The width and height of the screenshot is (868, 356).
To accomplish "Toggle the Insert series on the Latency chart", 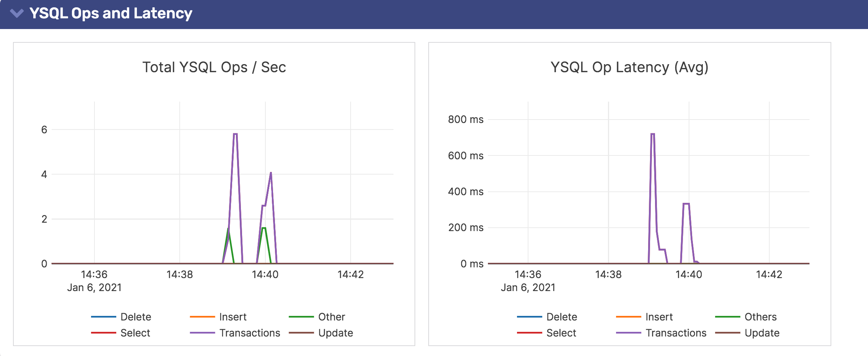I will pos(659,317).
